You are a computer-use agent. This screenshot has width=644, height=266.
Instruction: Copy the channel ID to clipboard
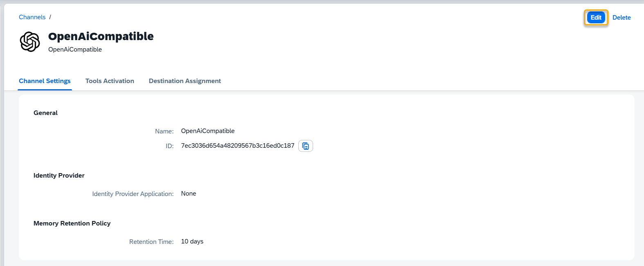tap(306, 146)
